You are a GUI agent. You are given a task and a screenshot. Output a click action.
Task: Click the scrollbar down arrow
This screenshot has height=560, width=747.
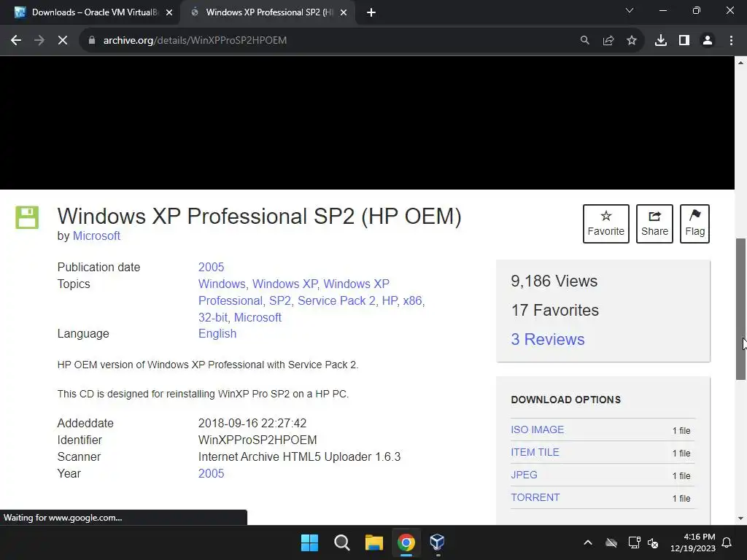click(x=741, y=518)
